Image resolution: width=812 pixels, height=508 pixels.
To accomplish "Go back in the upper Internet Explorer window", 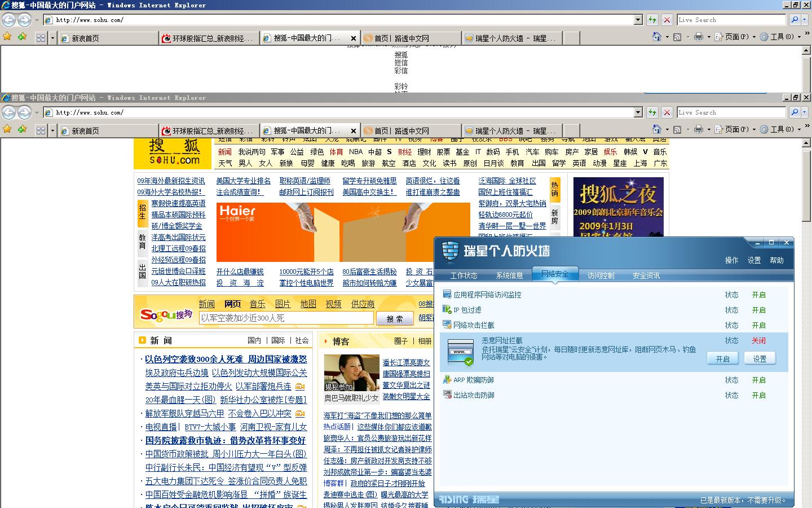I will (8, 20).
